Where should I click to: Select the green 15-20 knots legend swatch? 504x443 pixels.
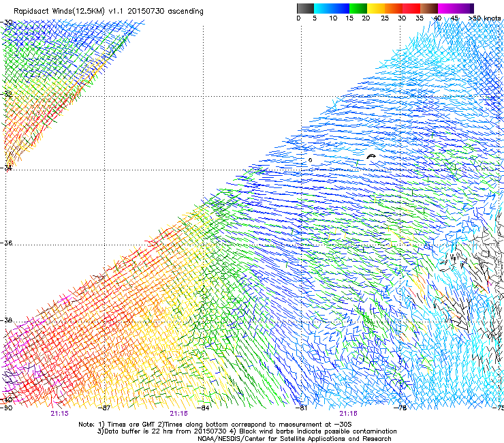tap(358, 8)
